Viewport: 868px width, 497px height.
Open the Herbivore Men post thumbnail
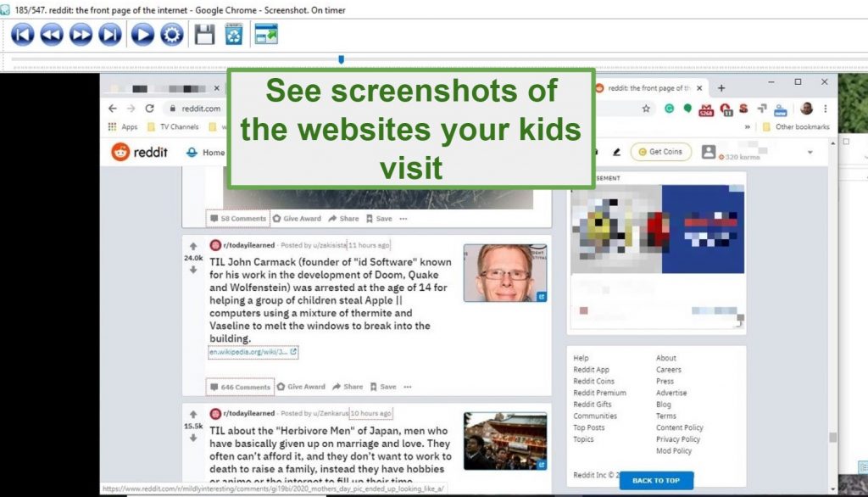505,441
